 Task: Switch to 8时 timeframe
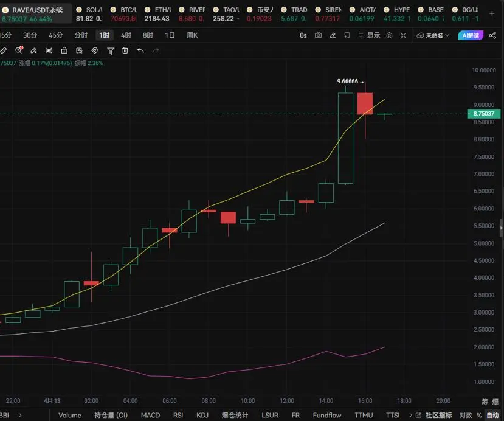pyautogui.click(x=148, y=35)
